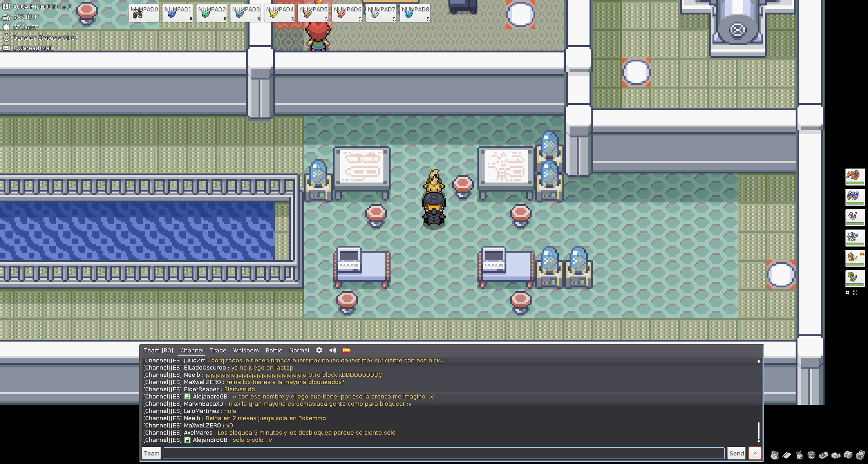Click Neeib's 'Reina en 2 meses' message
The height and width of the screenshot is (464, 868).
click(266, 418)
